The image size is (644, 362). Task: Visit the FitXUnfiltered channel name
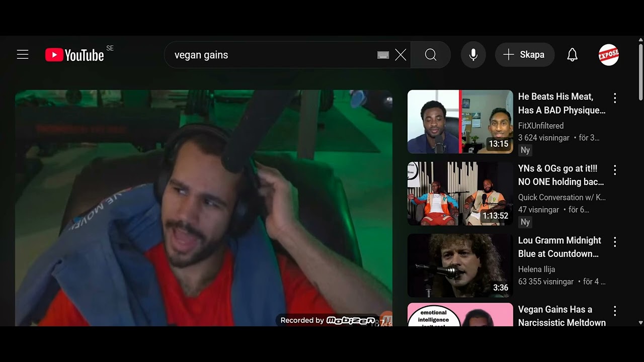click(x=541, y=126)
